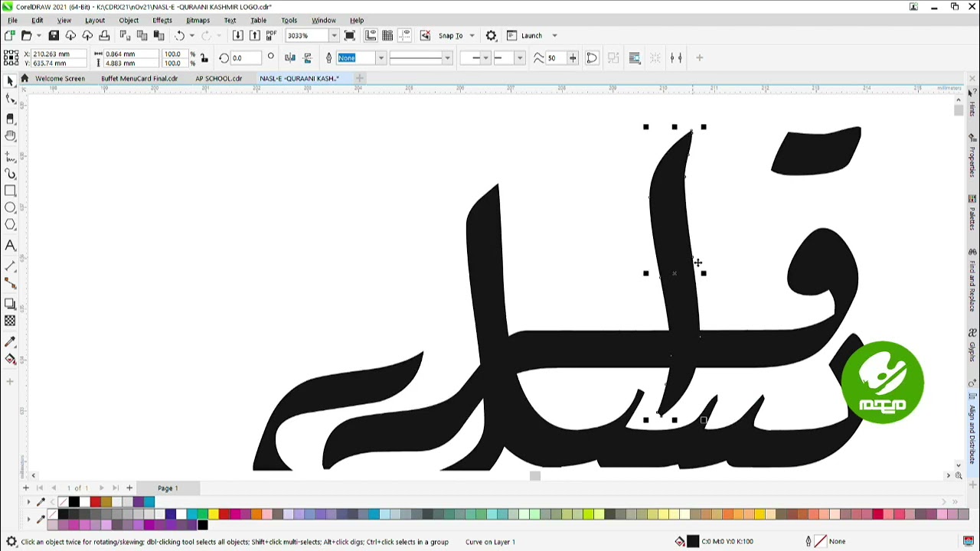This screenshot has height=551, width=980.
Task: Select the Interactive Fill tool
Action: click(10, 359)
